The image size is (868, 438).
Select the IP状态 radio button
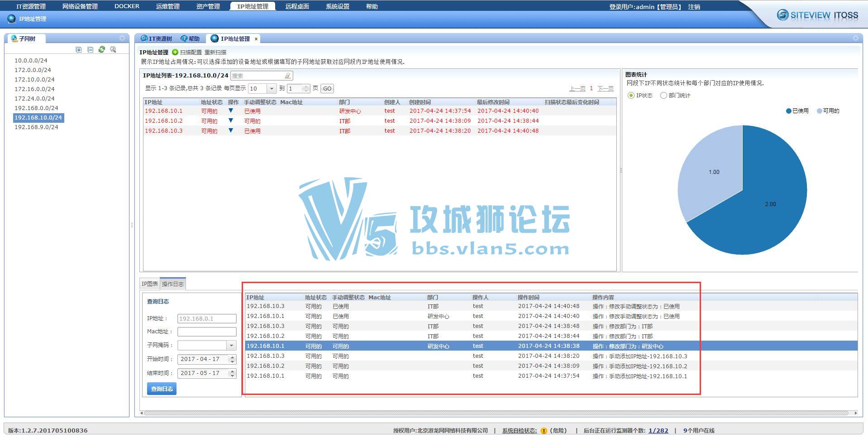click(x=631, y=95)
